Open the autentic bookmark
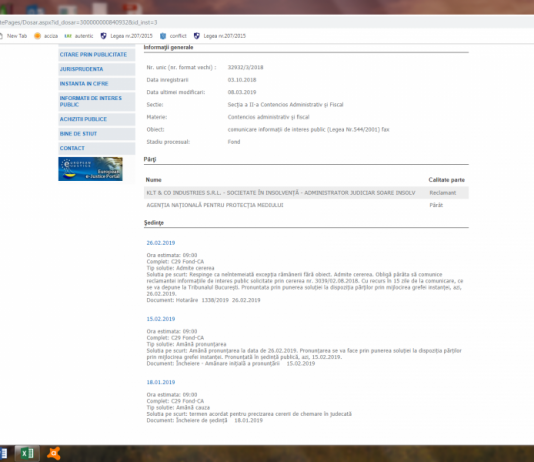Image resolution: width=534 pixels, height=462 pixels. click(79, 36)
